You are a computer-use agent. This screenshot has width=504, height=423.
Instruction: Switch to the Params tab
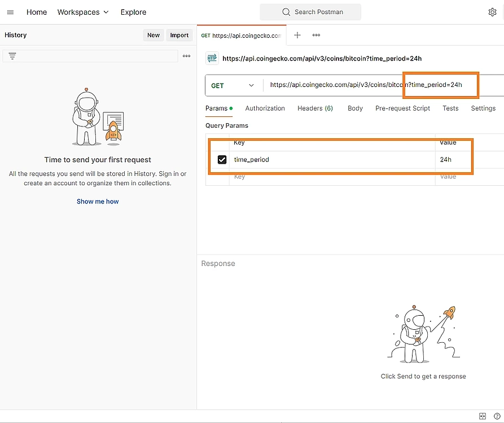point(219,108)
